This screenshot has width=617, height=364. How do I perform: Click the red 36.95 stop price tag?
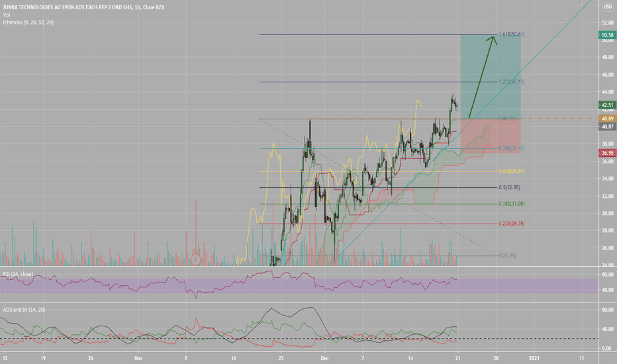(607, 153)
